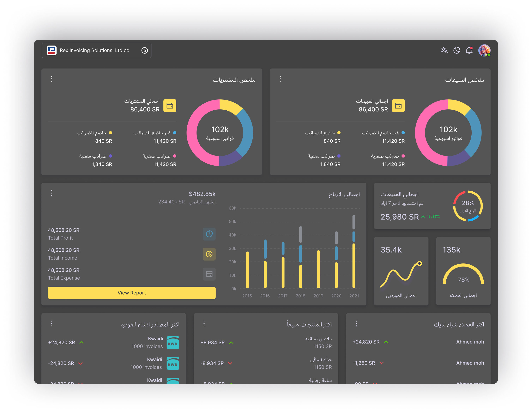Click the Rex Invoicing Solutions logo
The width and height of the screenshot is (532, 412).
pos(52,50)
